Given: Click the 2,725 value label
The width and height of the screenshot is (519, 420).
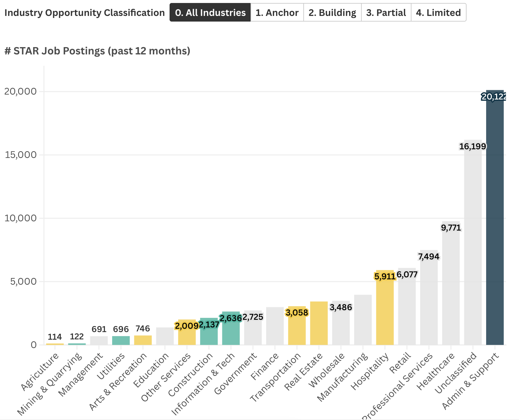Looking at the screenshot, I should (x=253, y=317).
